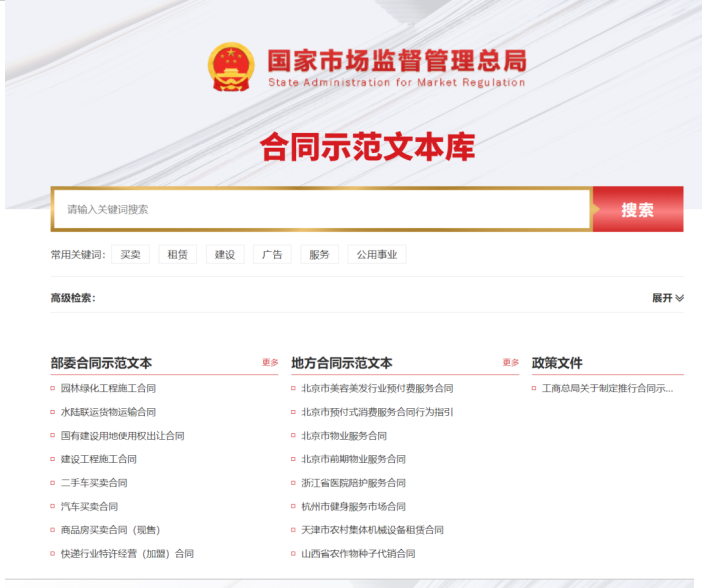Open 建设工程施工合同
Screen dimensions: 712x588
click(99, 459)
